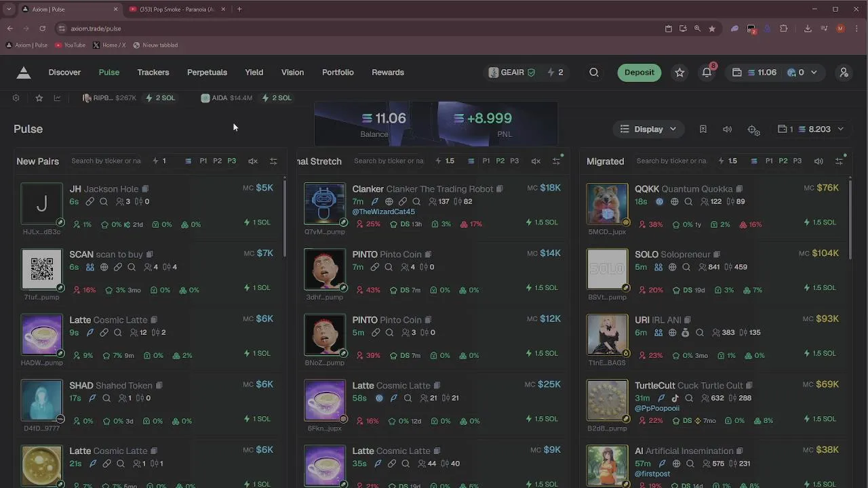Open Final Stretch filter sliders icon
Image resolution: width=868 pixels, height=488 pixels.
(x=556, y=161)
